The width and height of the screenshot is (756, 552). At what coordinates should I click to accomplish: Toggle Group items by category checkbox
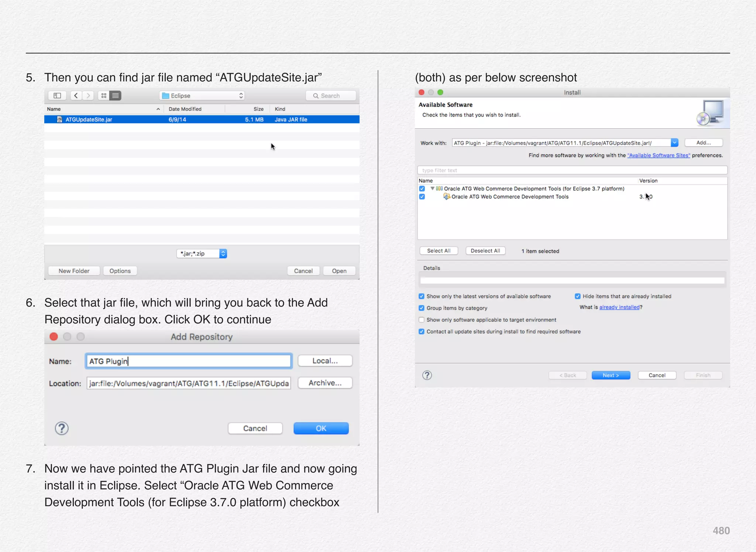(x=422, y=308)
